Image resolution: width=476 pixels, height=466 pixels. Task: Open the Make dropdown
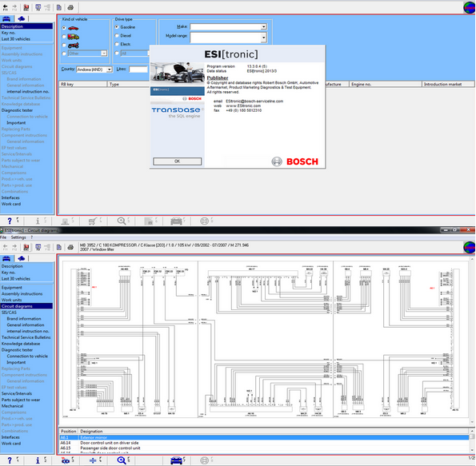pyautogui.click(x=263, y=26)
